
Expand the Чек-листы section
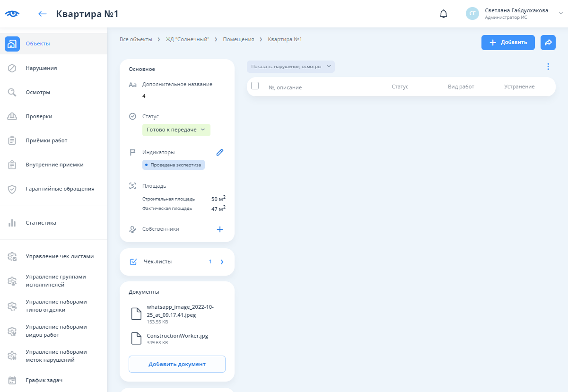tap(222, 261)
